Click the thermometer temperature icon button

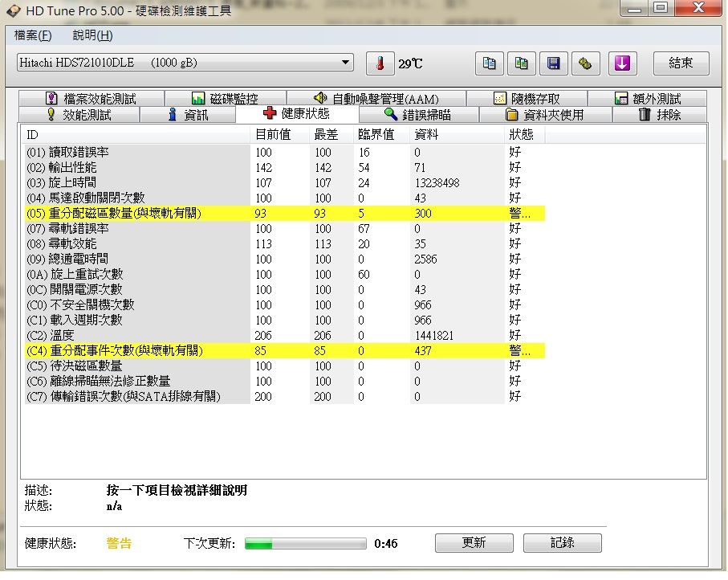[380, 63]
